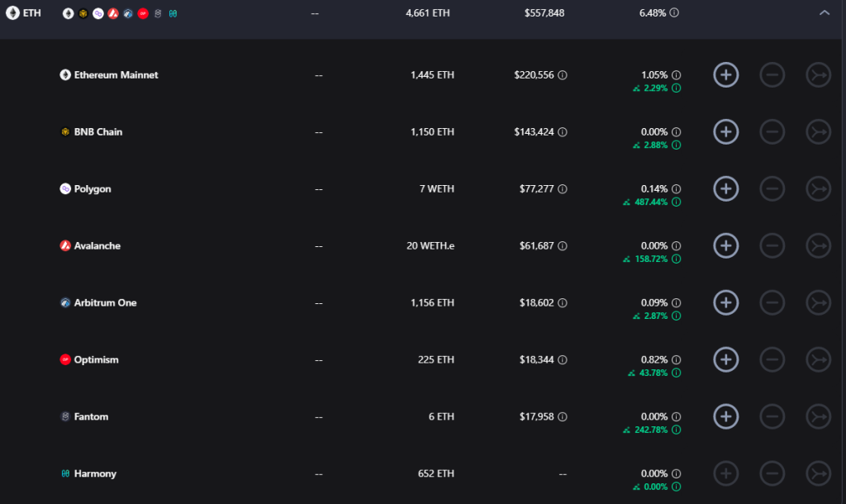The image size is (846, 504).
Task: Click the minus icon for BNB Chain
Action: click(x=772, y=131)
